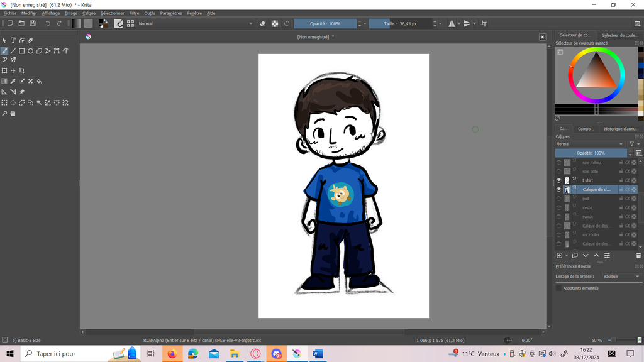
Task: Click the brush Opacité slider in toolbar
Action: coord(325,24)
